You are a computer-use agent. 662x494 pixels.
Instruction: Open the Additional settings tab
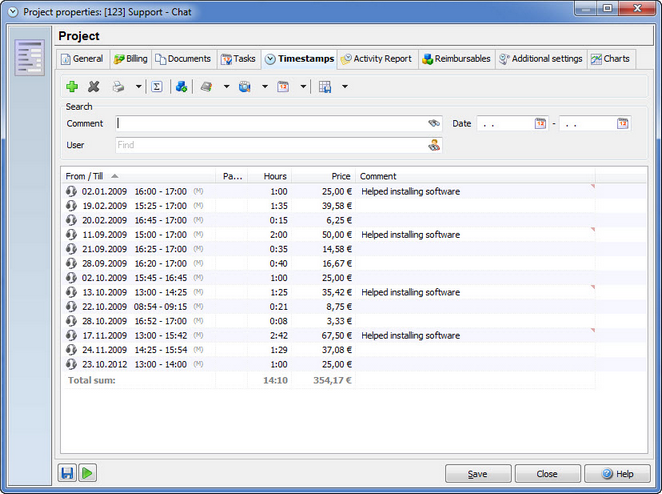click(x=541, y=59)
